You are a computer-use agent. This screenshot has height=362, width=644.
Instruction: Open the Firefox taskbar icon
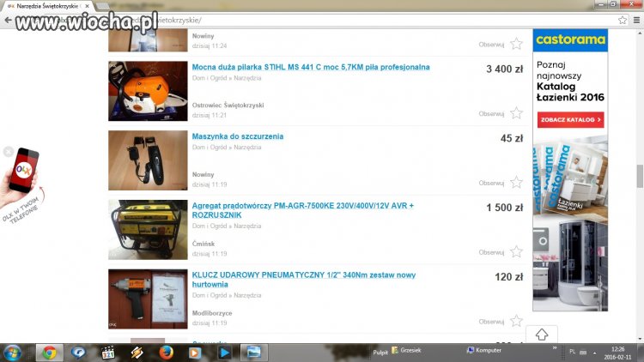[x=166, y=353]
